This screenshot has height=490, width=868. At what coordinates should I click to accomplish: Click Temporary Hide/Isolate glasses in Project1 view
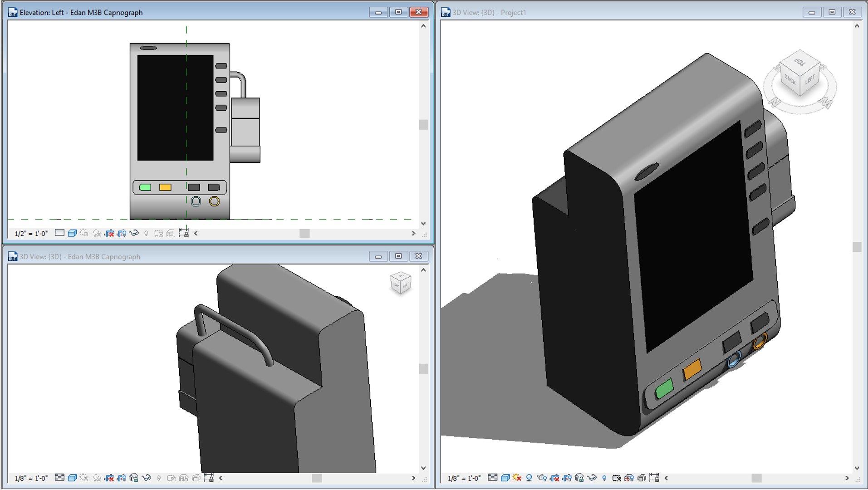(x=592, y=478)
